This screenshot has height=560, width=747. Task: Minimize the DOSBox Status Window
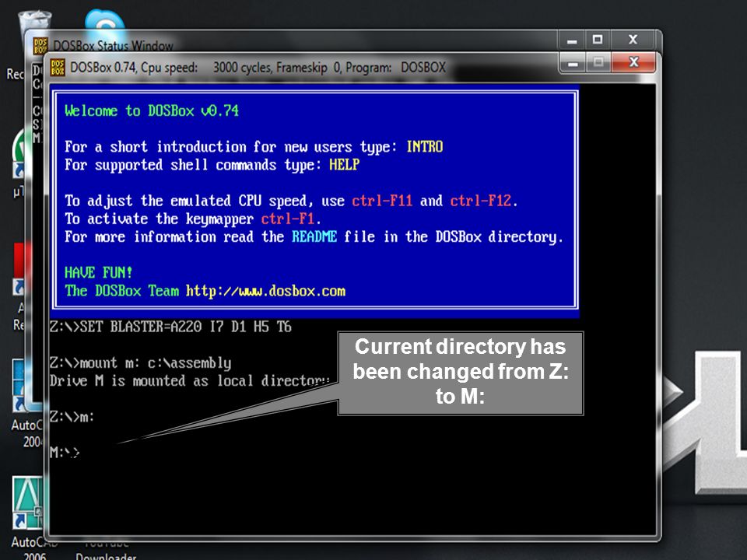pyautogui.click(x=572, y=40)
